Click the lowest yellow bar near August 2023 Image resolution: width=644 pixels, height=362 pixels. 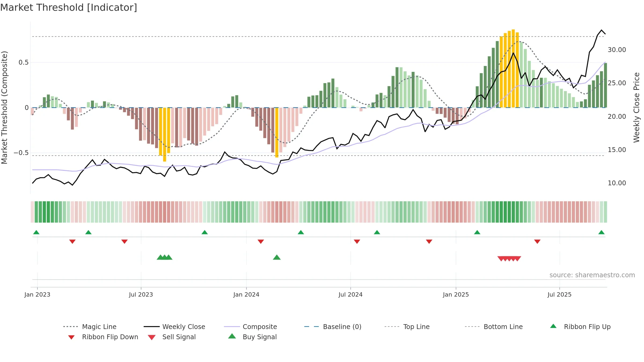164,135
